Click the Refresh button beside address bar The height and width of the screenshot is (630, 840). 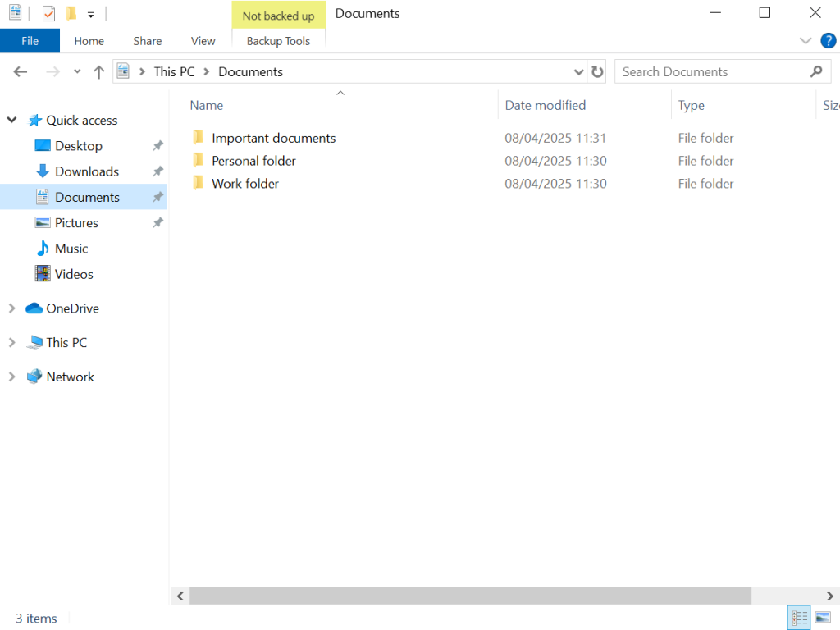(x=597, y=72)
